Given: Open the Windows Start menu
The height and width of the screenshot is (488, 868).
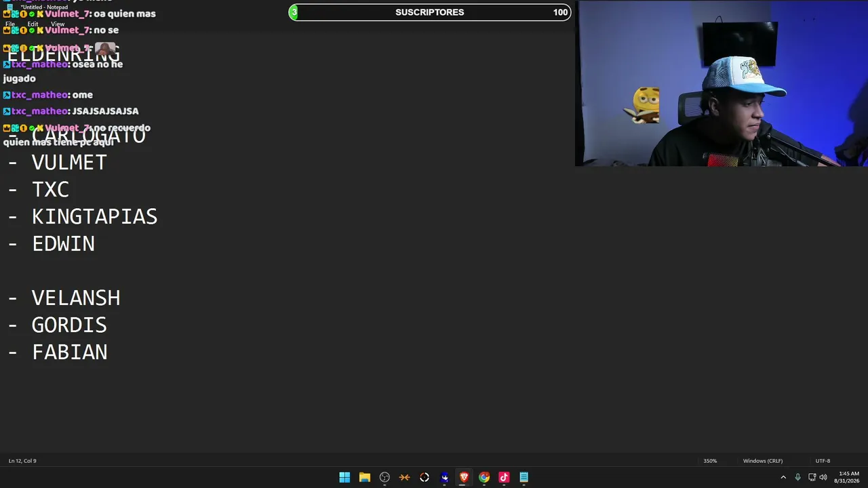Looking at the screenshot, I should 344,477.
